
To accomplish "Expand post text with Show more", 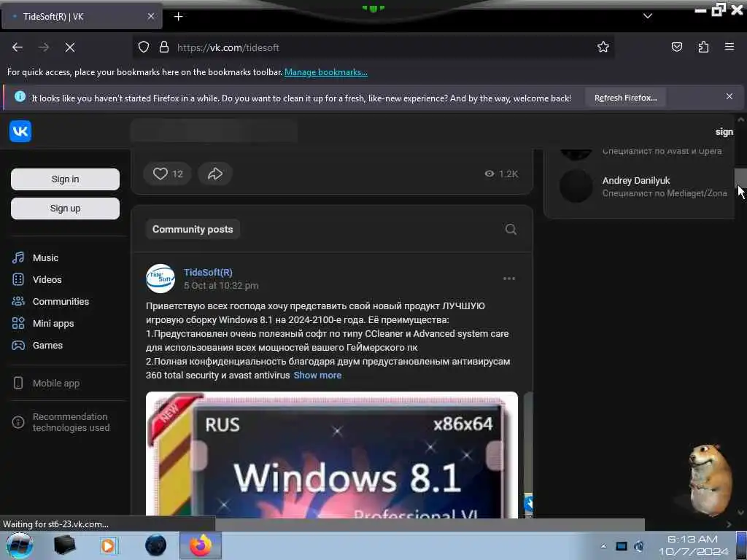I will point(317,376).
